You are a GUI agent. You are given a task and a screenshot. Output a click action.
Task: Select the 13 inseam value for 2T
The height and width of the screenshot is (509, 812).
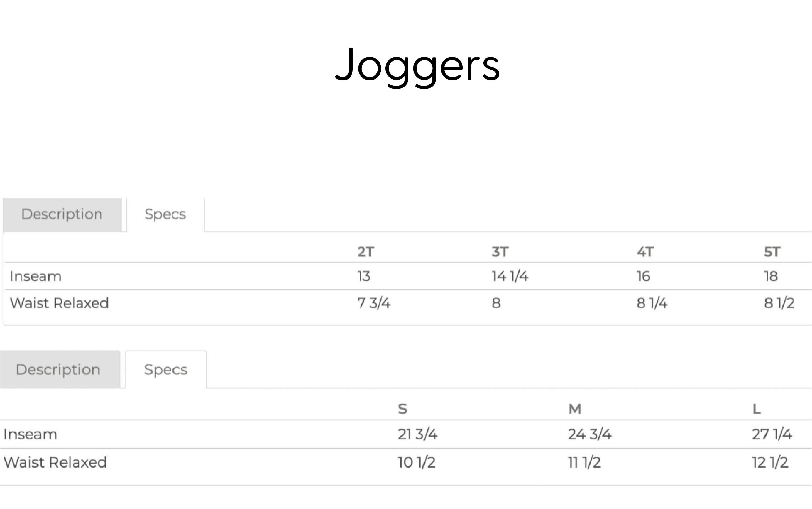pyautogui.click(x=364, y=276)
